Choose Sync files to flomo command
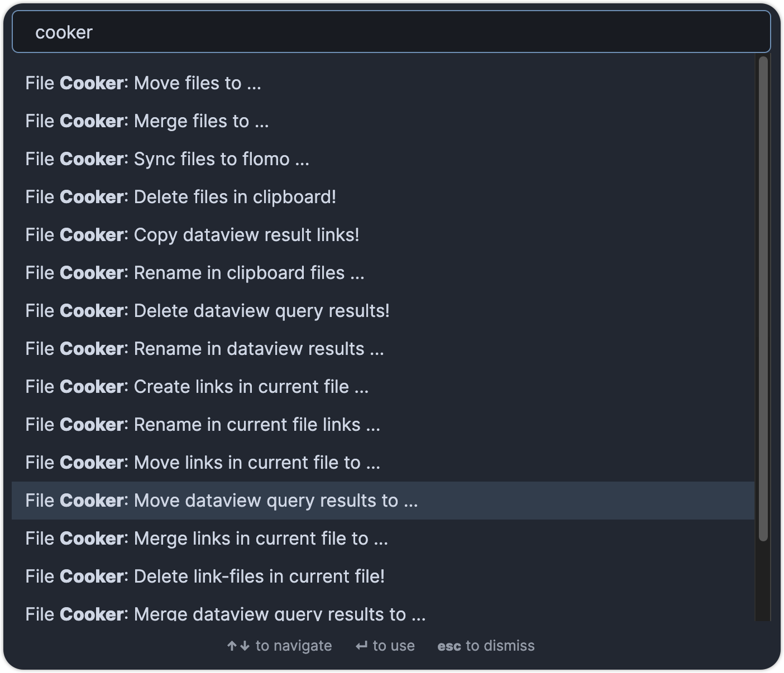The width and height of the screenshot is (784, 673). 383,159
